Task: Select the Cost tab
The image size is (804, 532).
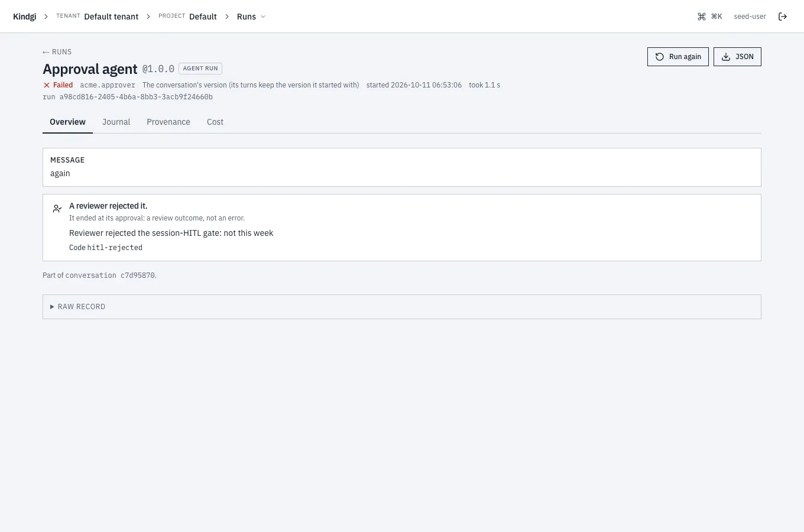Action: [215, 122]
